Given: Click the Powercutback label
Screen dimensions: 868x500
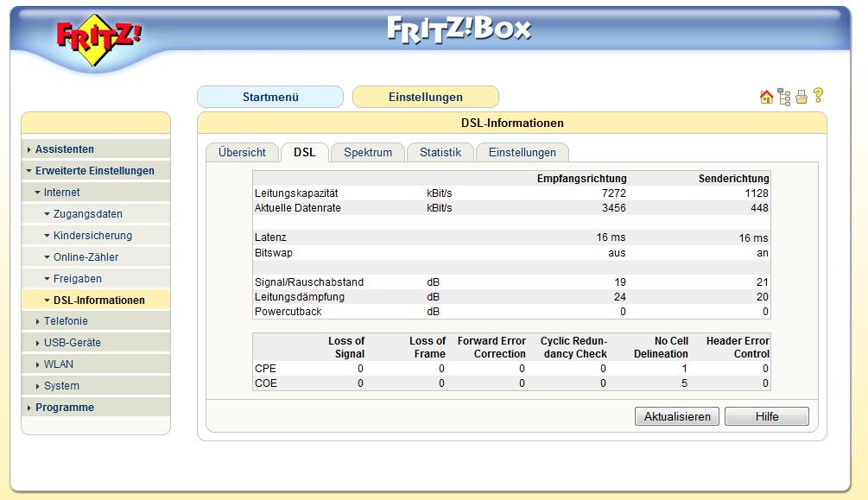Looking at the screenshot, I should click(x=288, y=312).
